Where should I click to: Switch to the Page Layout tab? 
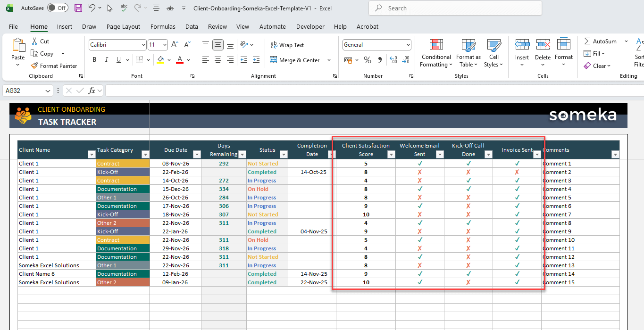coord(123,27)
